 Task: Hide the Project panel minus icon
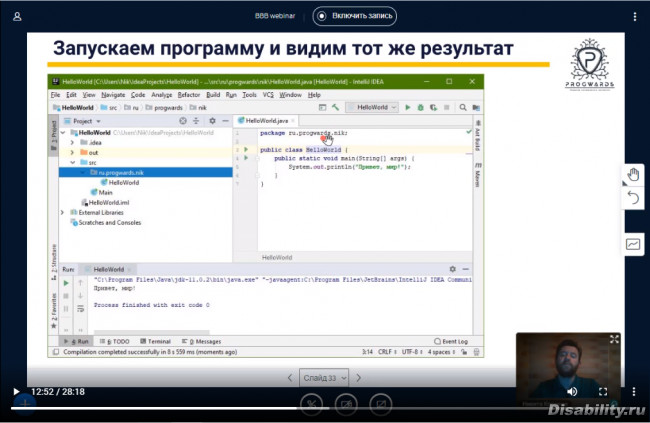pos(226,121)
